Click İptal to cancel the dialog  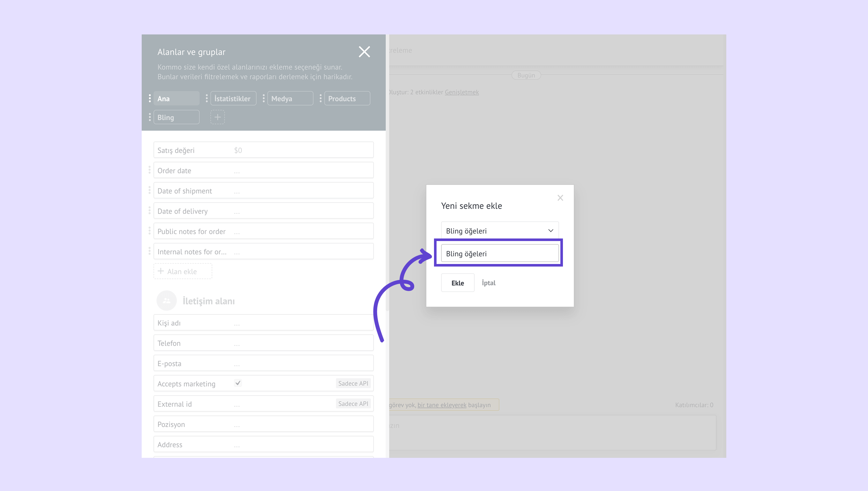point(488,283)
